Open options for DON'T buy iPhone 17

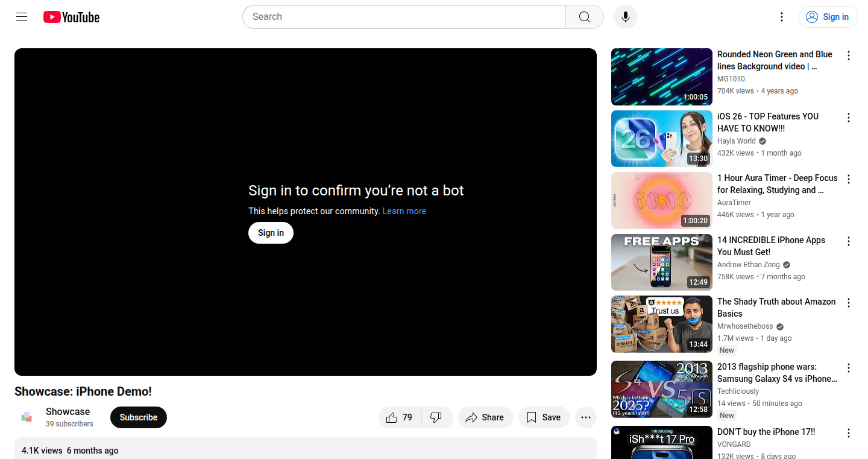(849, 433)
